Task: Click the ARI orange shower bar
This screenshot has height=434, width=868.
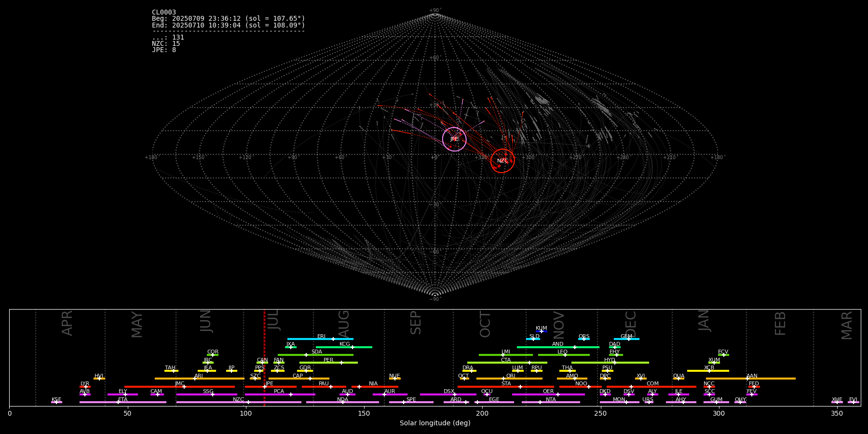Action: coord(199,379)
